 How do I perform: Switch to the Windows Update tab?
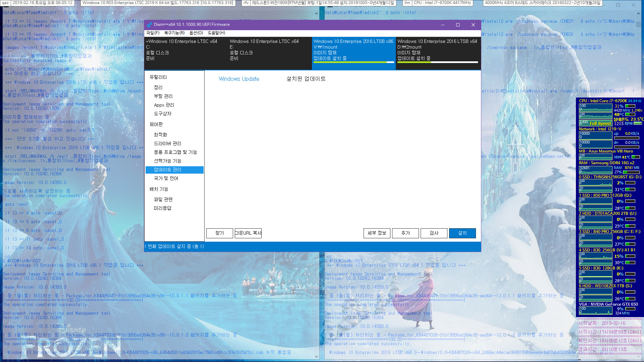[x=239, y=79]
